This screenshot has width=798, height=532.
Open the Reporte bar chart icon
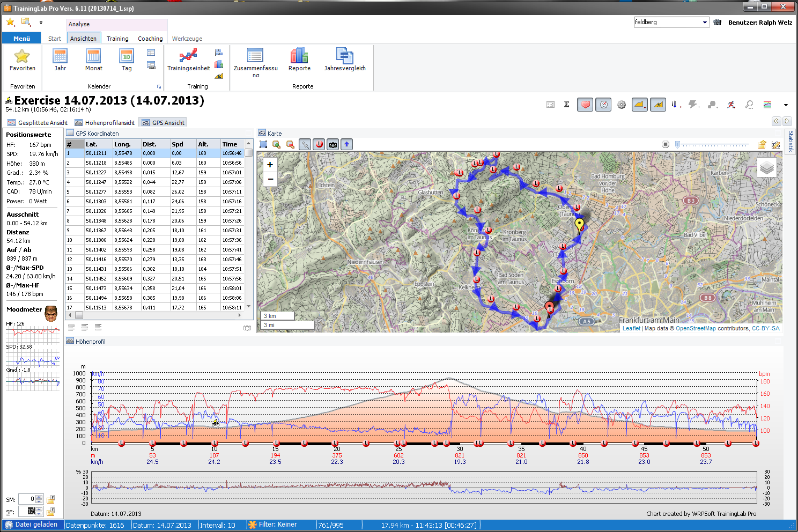click(x=299, y=60)
